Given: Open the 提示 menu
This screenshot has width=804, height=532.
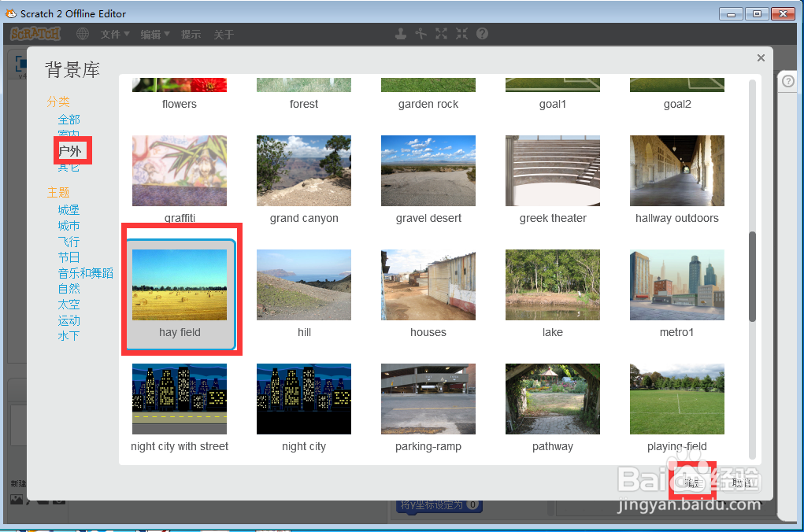Looking at the screenshot, I should pos(191,35).
